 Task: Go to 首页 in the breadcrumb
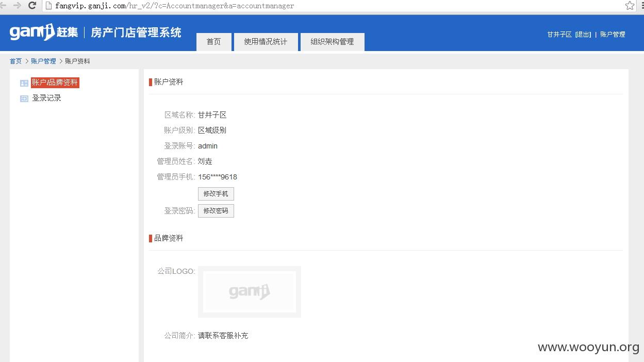pyautogui.click(x=16, y=61)
